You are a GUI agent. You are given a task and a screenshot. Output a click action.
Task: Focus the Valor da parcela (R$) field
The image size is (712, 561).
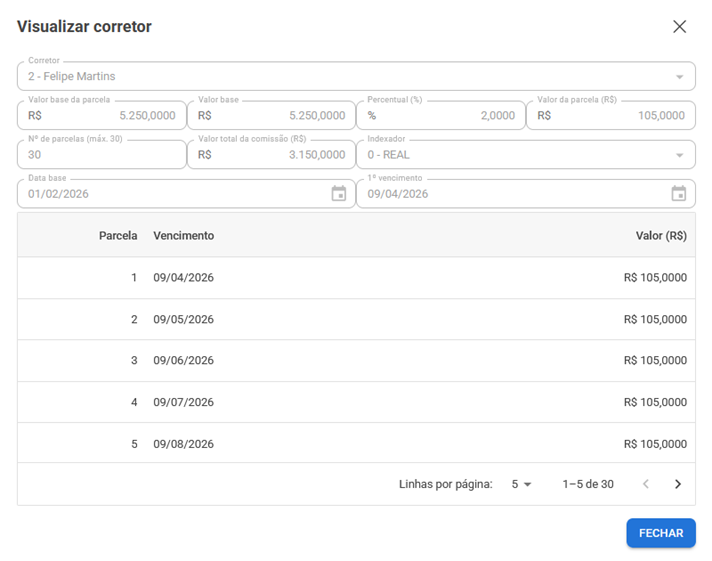click(x=611, y=115)
